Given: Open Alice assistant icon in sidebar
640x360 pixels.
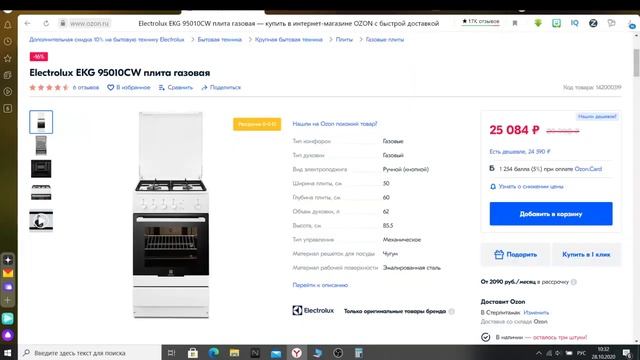Looking at the screenshot, I should 8,336.
